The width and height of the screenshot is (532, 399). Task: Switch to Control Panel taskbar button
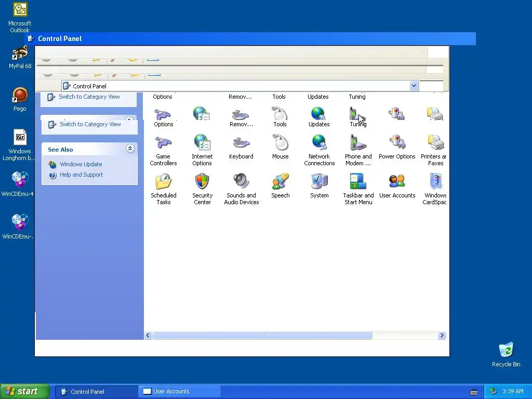[x=96, y=392]
